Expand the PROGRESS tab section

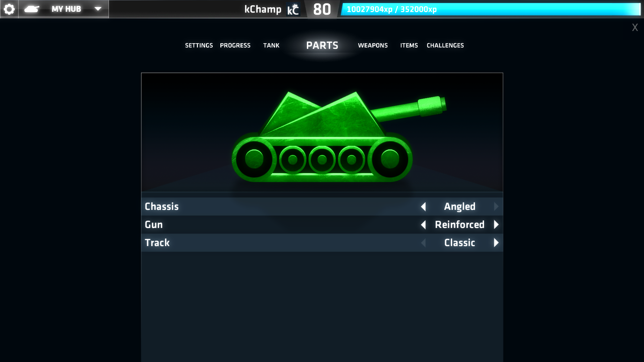point(235,45)
